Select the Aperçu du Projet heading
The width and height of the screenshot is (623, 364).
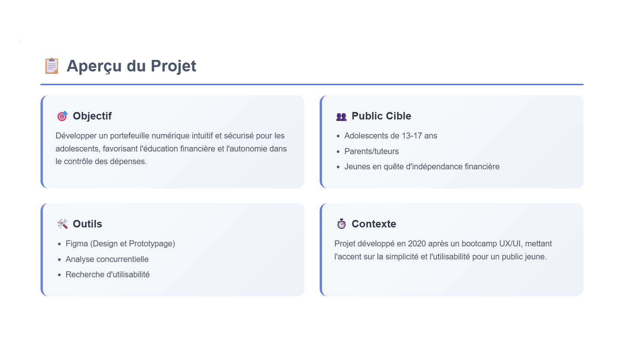(131, 66)
